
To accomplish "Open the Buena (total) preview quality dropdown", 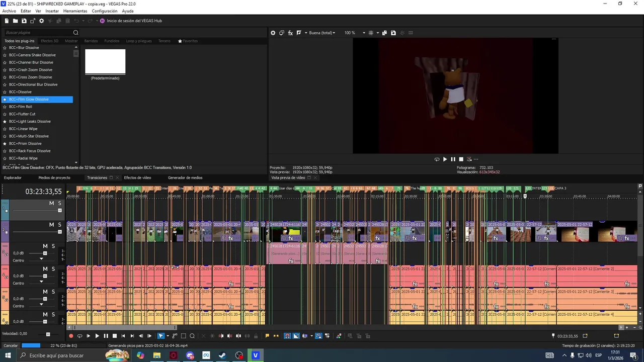I will [322, 33].
